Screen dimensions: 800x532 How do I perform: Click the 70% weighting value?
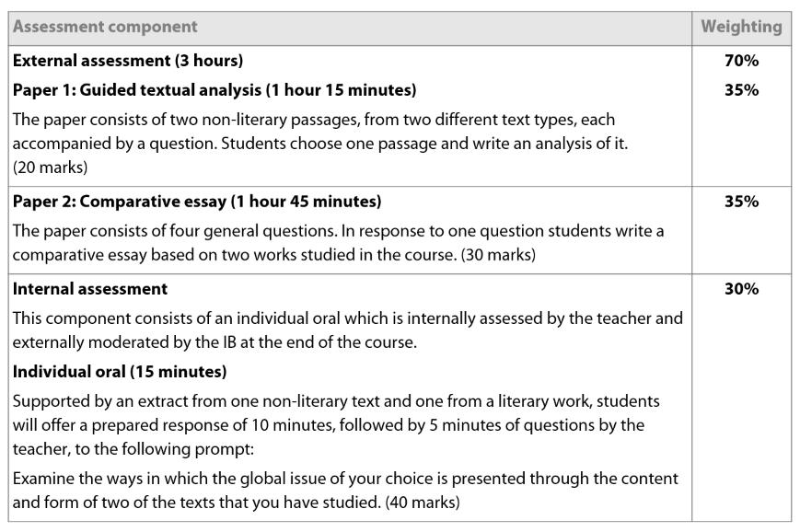coord(741,61)
